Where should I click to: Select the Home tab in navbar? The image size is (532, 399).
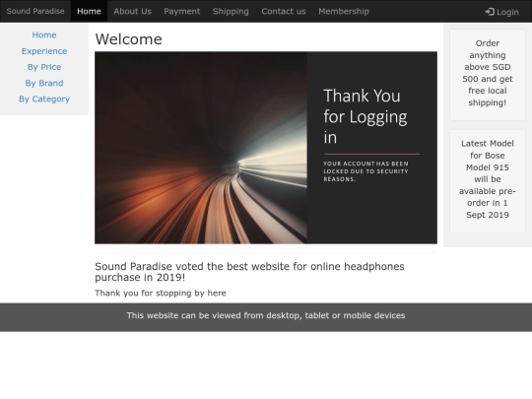click(x=89, y=11)
